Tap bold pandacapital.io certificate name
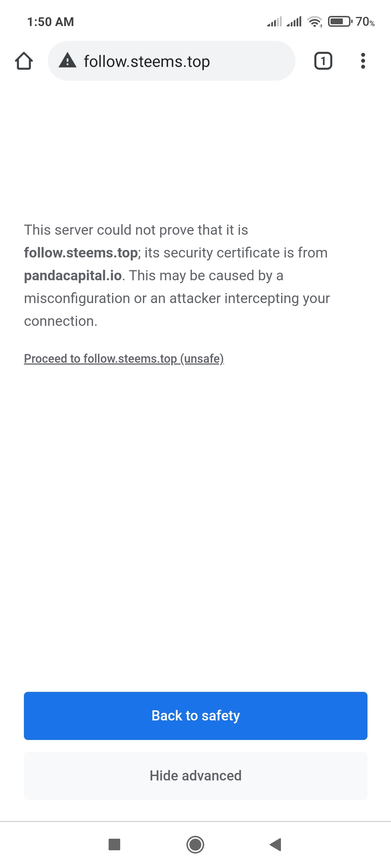This screenshot has width=391, height=868. [x=73, y=276]
